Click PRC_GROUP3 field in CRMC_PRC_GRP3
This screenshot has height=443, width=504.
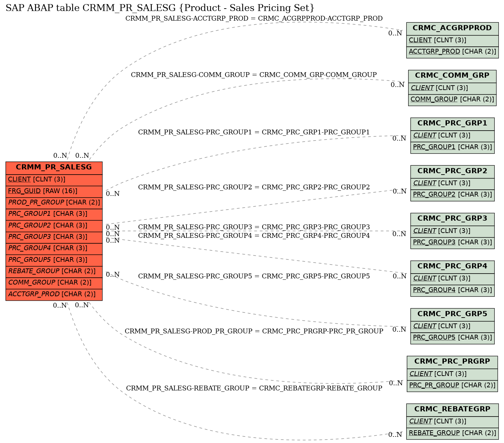coord(452,243)
